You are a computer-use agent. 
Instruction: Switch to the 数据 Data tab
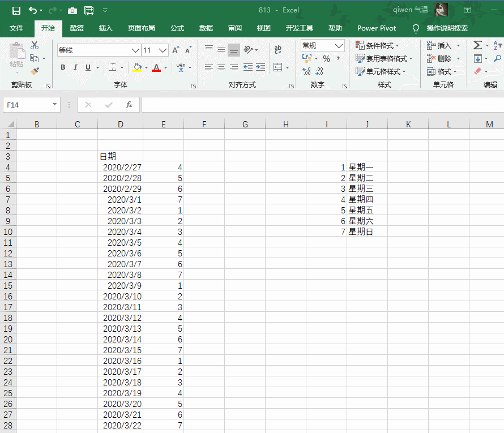(206, 28)
